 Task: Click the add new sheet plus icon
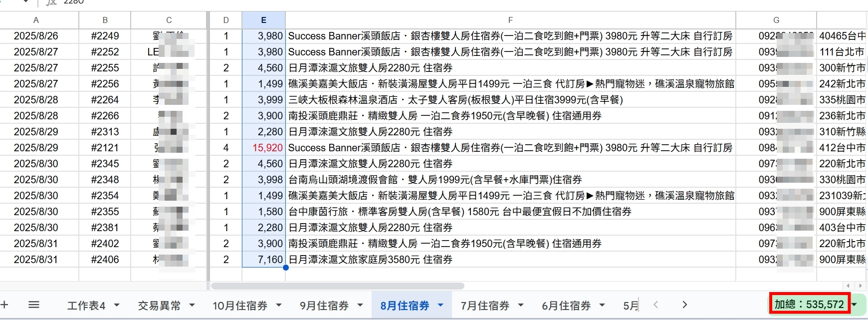click(x=4, y=305)
